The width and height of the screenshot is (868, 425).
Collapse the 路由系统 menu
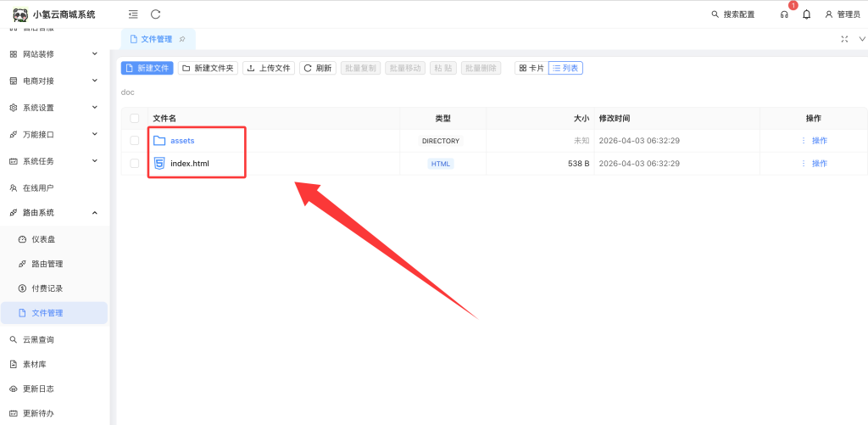pos(54,212)
